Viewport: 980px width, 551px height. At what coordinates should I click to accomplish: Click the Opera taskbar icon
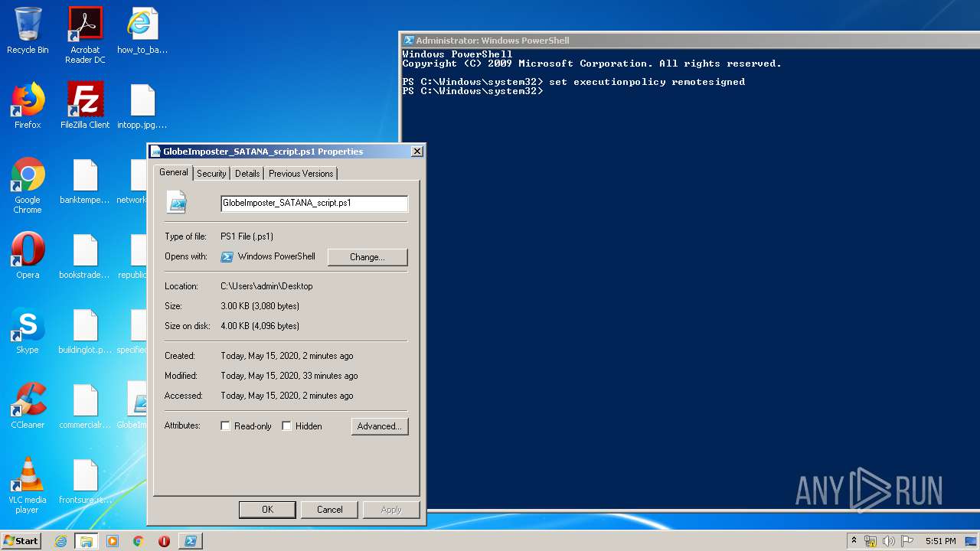164,541
